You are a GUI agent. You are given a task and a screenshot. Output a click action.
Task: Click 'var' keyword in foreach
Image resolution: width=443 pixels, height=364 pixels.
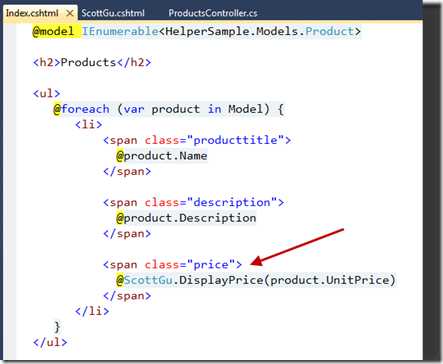pos(134,109)
